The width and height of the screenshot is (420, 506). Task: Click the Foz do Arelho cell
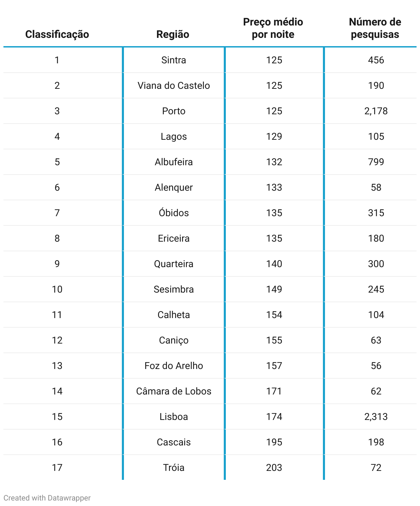coord(174,366)
